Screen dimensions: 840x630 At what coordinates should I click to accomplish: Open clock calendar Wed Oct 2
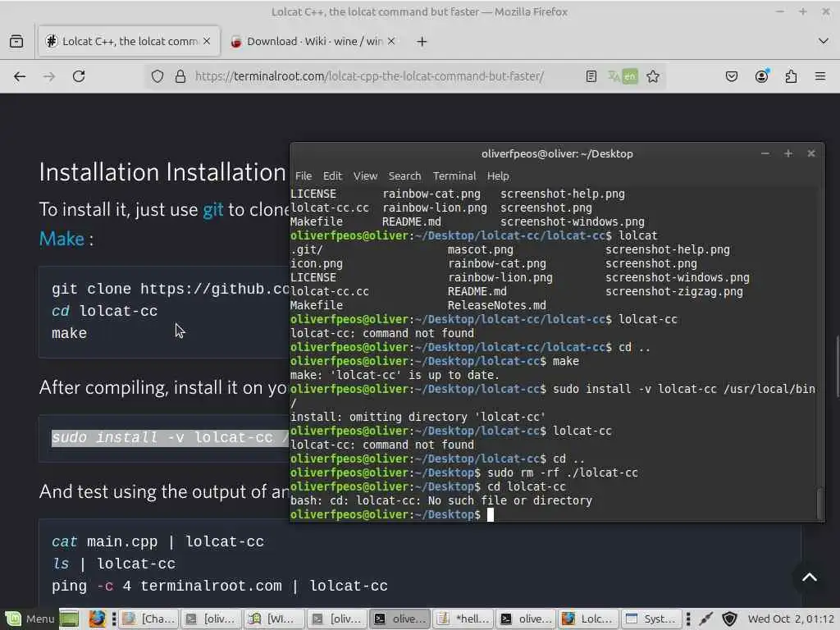(791, 619)
